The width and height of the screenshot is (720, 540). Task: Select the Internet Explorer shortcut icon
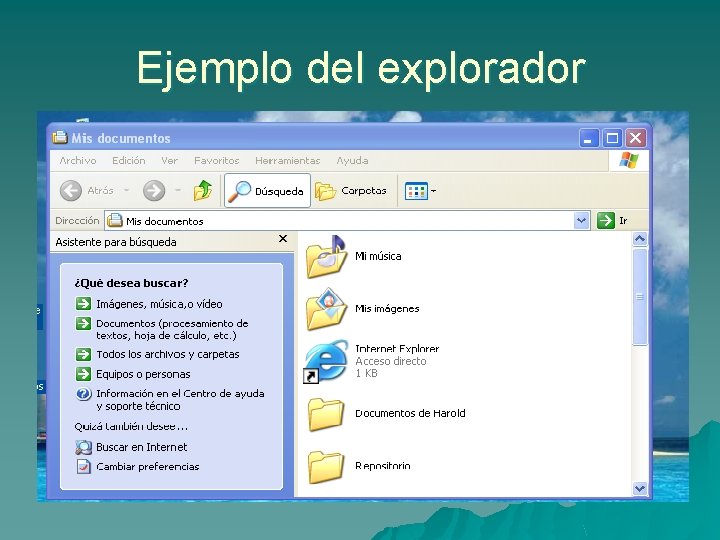[326, 361]
